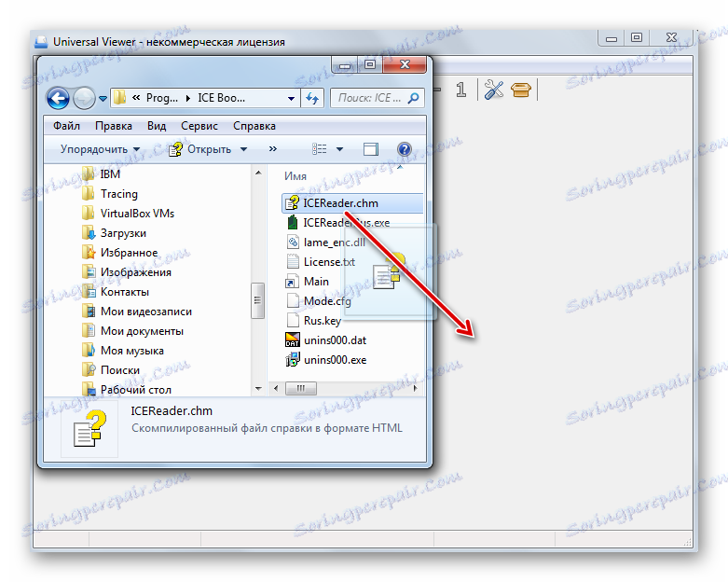The width and height of the screenshot is (728, 582).
Task: Click the change view icon
Action: pos(320,149)
